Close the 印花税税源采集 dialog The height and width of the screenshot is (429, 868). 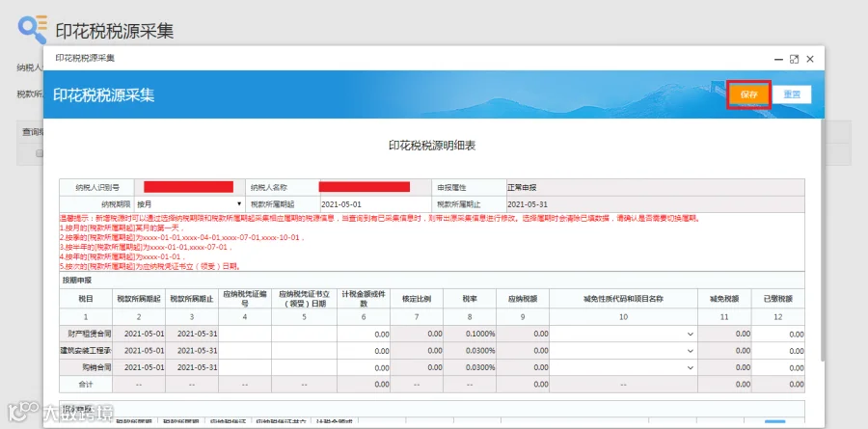tap(810, 59)
